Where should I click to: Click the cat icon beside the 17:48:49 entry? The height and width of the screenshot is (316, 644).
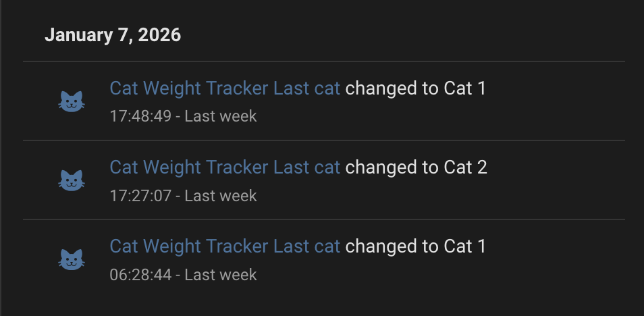pos(72,102)
